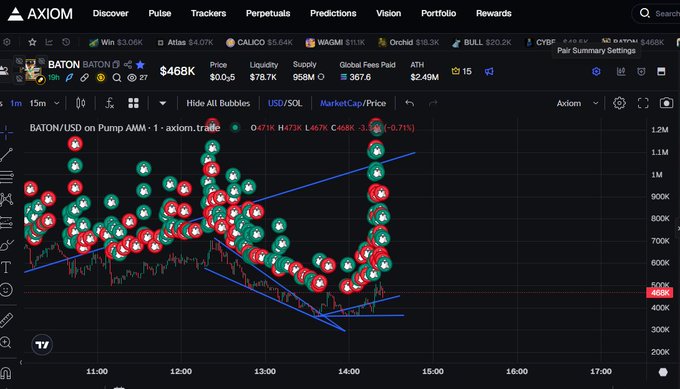Click Hide All Bubbles

click(x=218, y=103)
